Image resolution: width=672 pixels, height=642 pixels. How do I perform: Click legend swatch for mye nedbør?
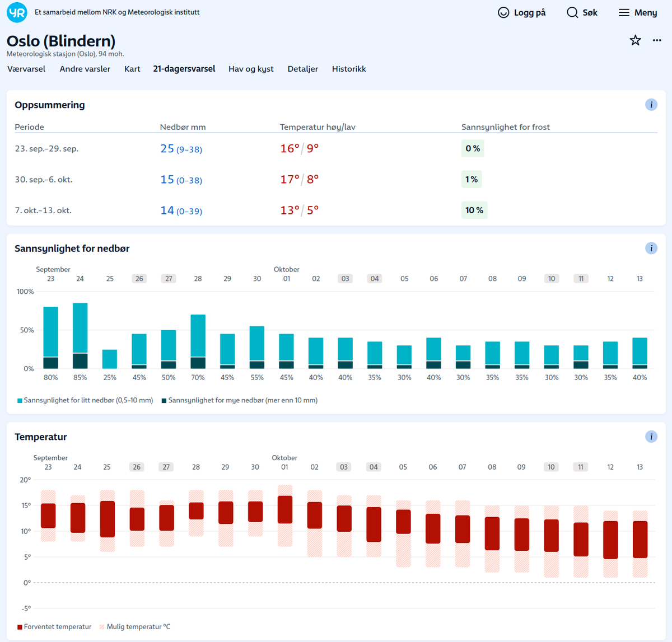[x=164, y=401]
